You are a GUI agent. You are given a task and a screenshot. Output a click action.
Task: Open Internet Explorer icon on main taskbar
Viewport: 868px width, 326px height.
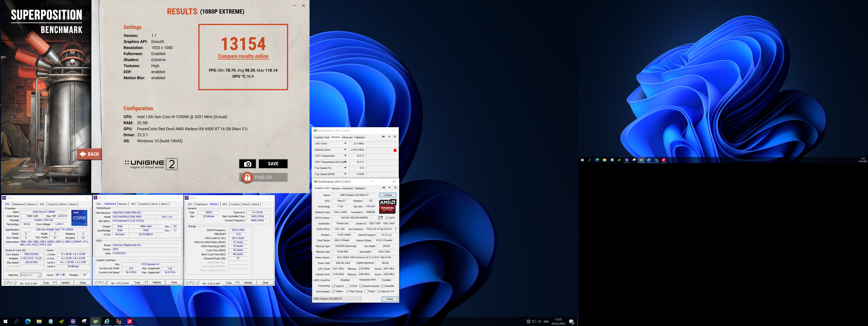click(107, 321)
